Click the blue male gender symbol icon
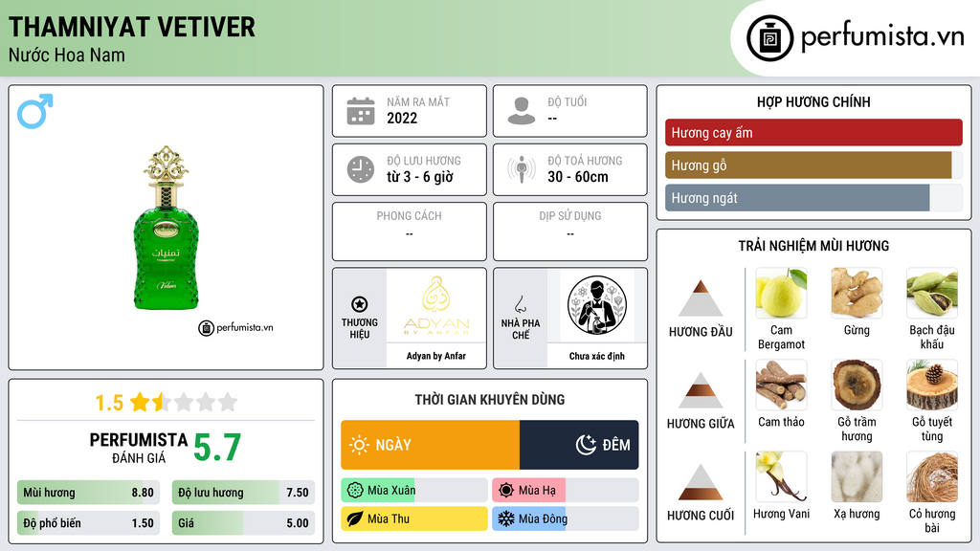 point(35,111)
